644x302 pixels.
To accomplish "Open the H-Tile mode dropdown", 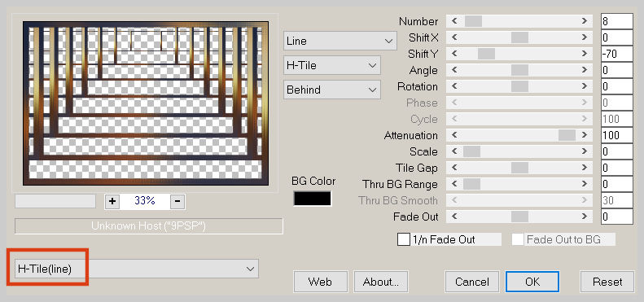I will pos(332,65).
